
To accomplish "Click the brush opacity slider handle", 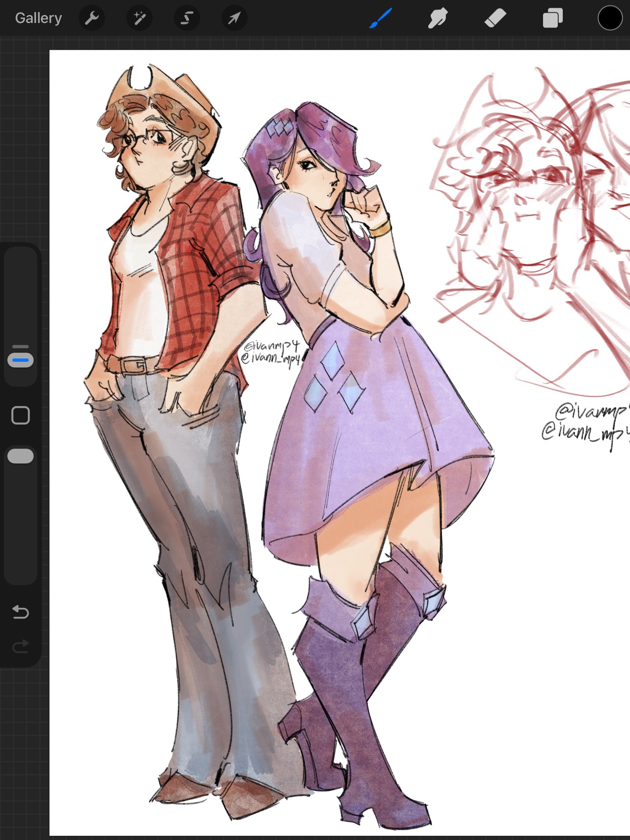I will (x=21, y=456).
